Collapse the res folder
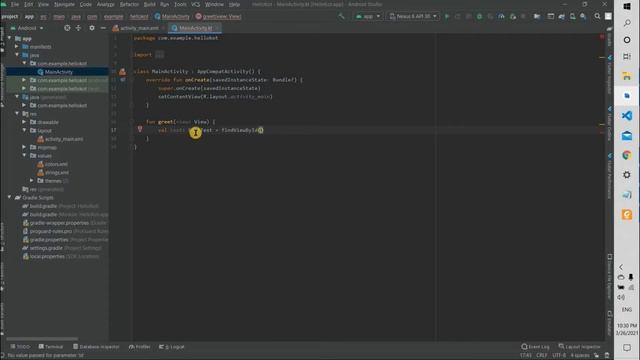The height and width of the screenshot is (360, 640). pos(17,113)
